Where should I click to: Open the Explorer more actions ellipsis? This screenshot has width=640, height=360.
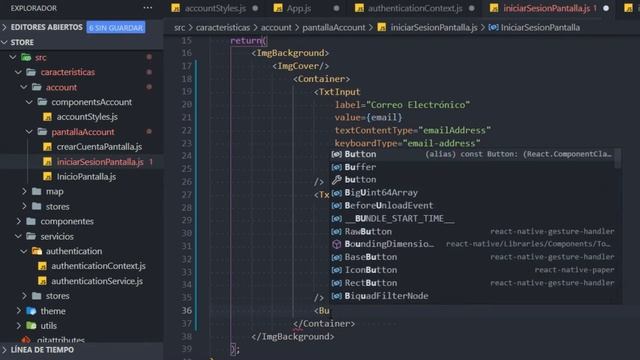[x=148, y=8]
